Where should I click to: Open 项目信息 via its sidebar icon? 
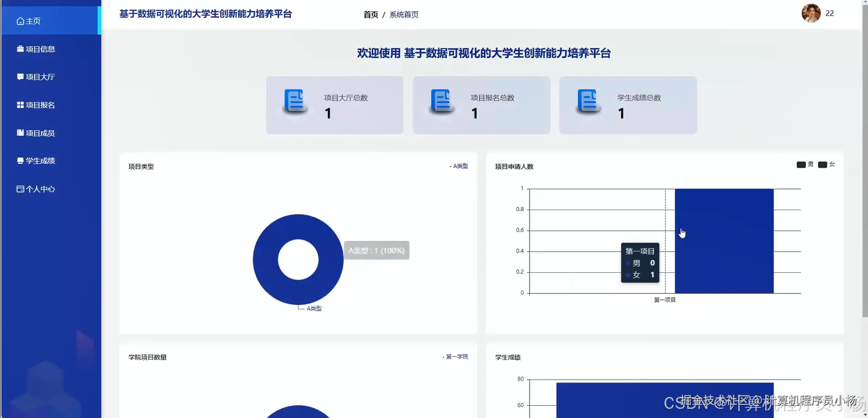(x=20, y=48)
